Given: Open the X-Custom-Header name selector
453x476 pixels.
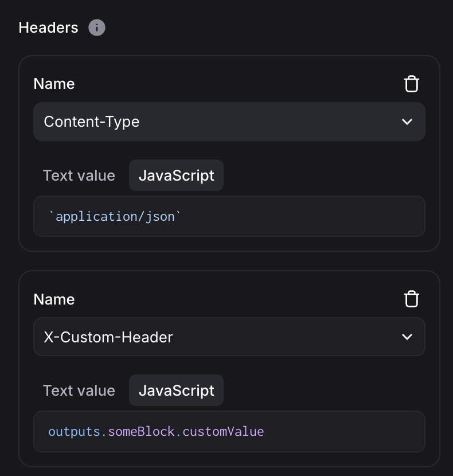Looking at the screenshot, I should [x=229, y=337].
